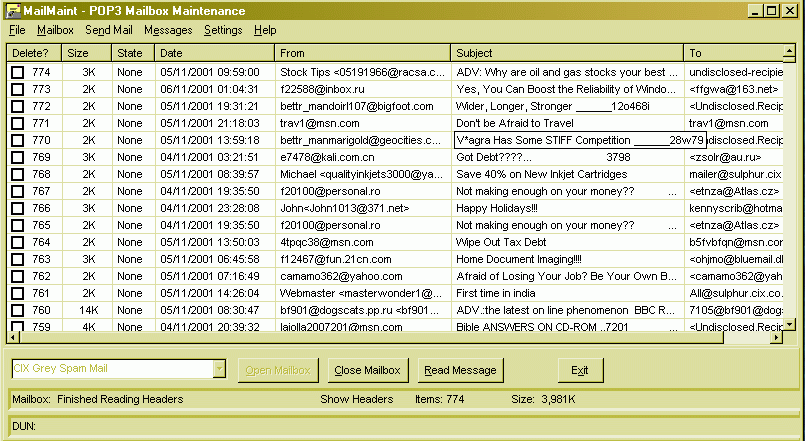Mark message 770 for deletion

click(18, 140)
